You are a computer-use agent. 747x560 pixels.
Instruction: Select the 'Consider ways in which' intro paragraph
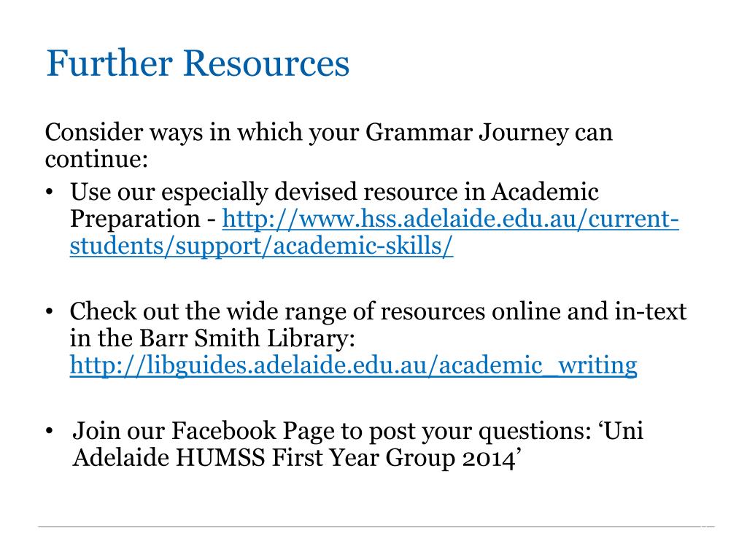click(329, 145)
